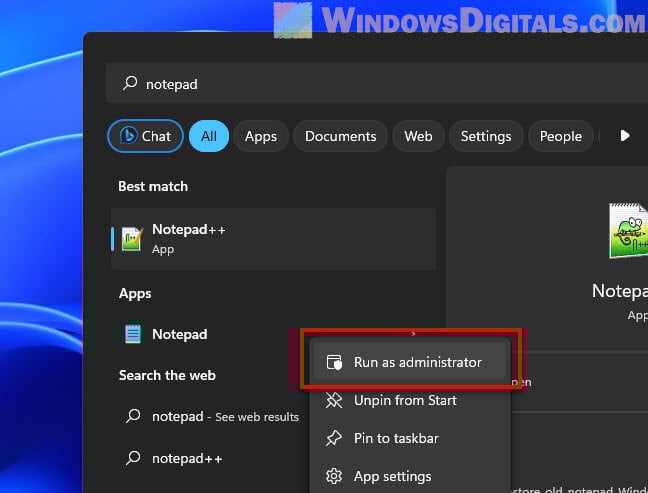Image resolution: width=648 pixels, height=493 pixels.
Task: Choose Run as administrator
Action: [410, 362]
